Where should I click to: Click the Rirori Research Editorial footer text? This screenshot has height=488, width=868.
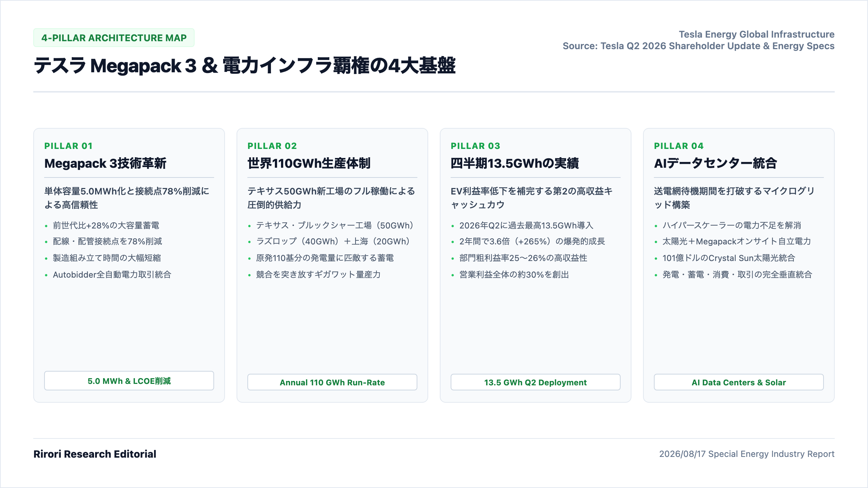click(x=95, y=454)
